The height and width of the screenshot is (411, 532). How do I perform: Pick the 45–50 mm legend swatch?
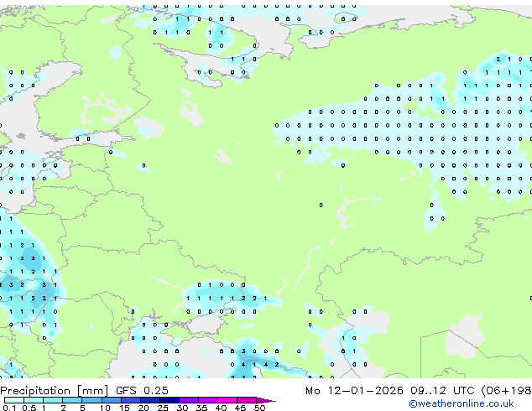(247, 400)
